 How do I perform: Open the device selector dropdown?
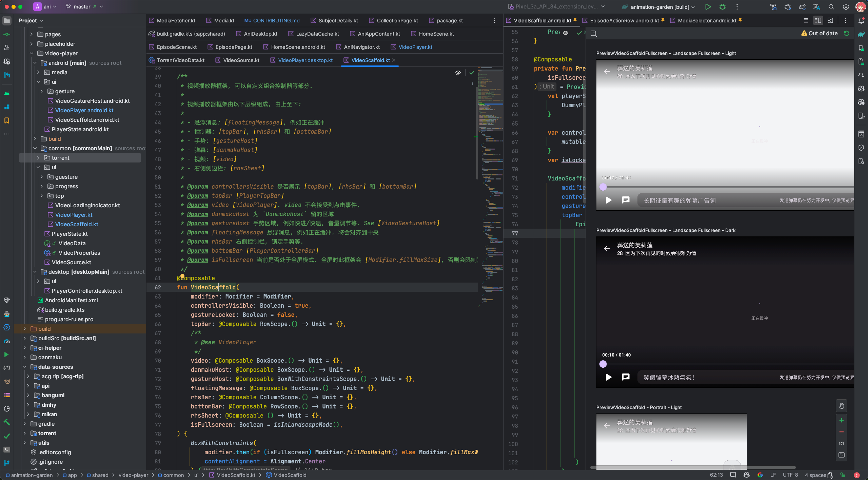coord(557,7)
